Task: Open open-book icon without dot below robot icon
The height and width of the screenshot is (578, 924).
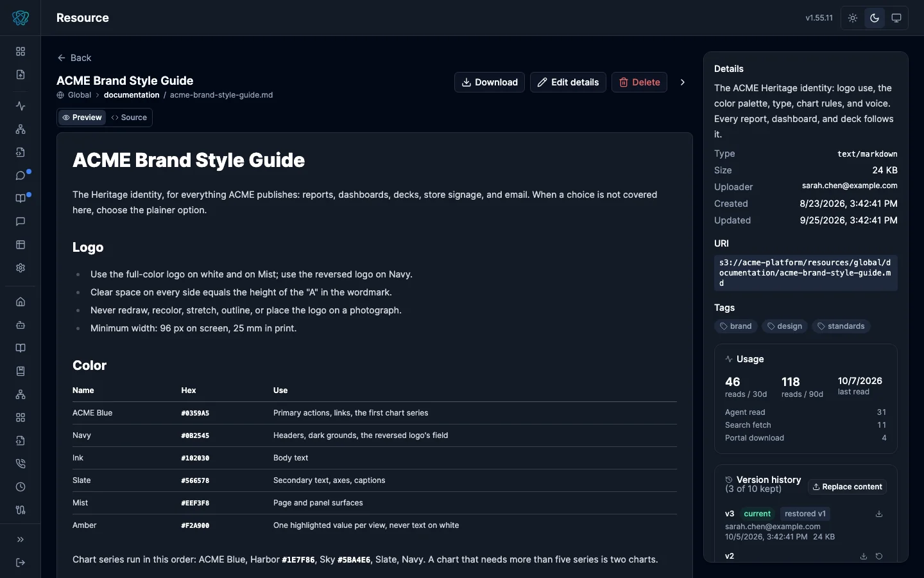Action: pyautogui.click(x=21, y=348)
